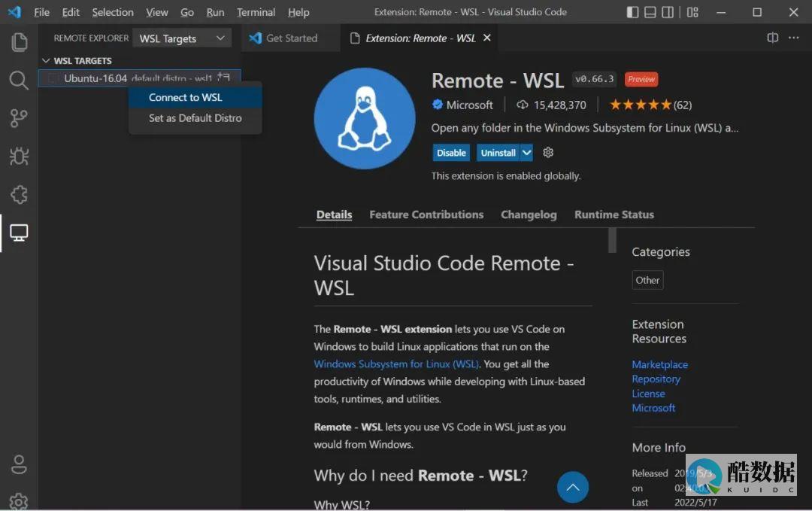Toggle secondary side bar layout icon
This screenshot has width=812, height=511.
(x=668, y=12)
